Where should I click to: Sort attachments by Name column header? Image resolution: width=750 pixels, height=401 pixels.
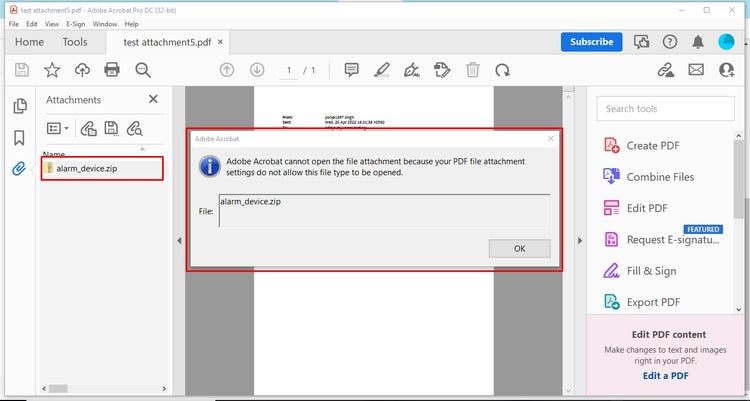[54, 154]
